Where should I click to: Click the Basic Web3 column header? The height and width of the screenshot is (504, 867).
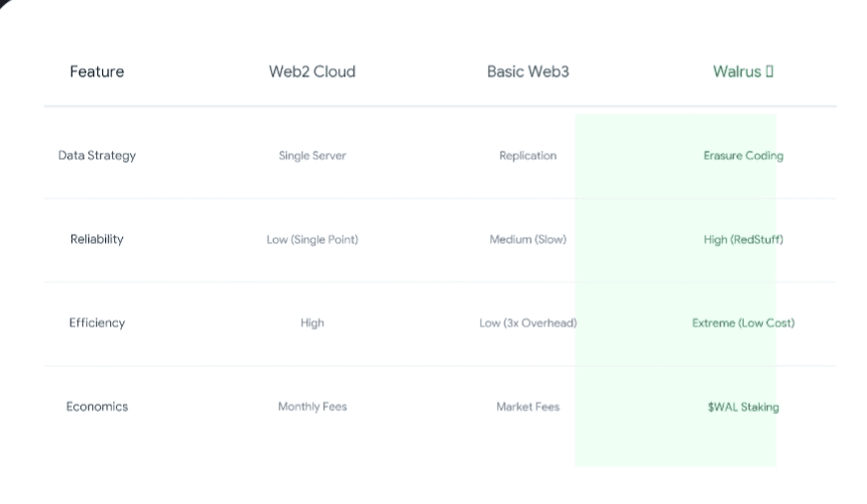pyautogui.click(x=528, y=71)
